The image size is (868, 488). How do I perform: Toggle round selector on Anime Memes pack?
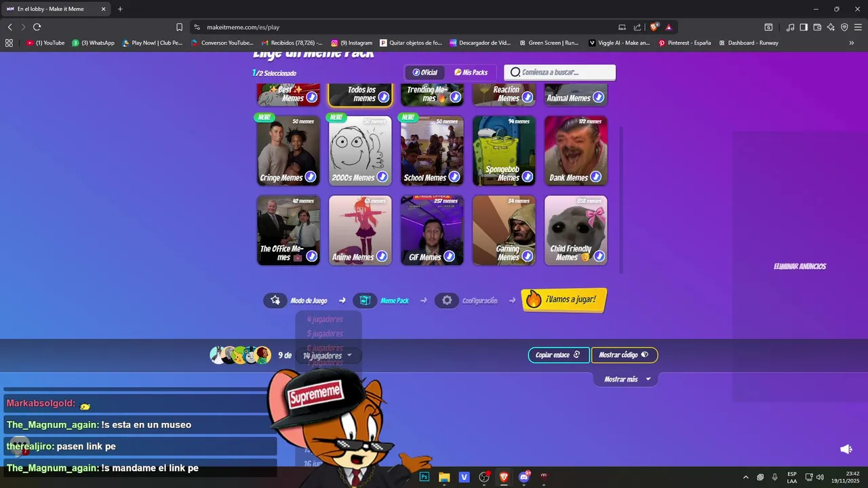click(382, 256)
